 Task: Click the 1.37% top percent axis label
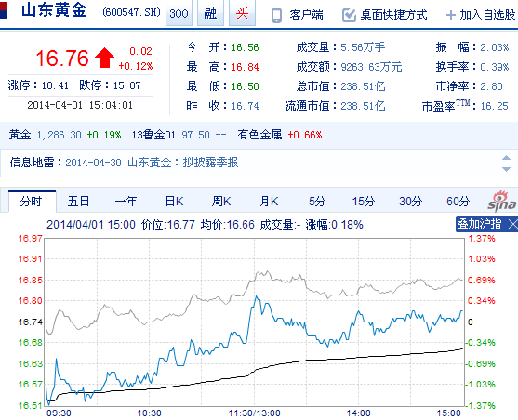click(482, 239)
